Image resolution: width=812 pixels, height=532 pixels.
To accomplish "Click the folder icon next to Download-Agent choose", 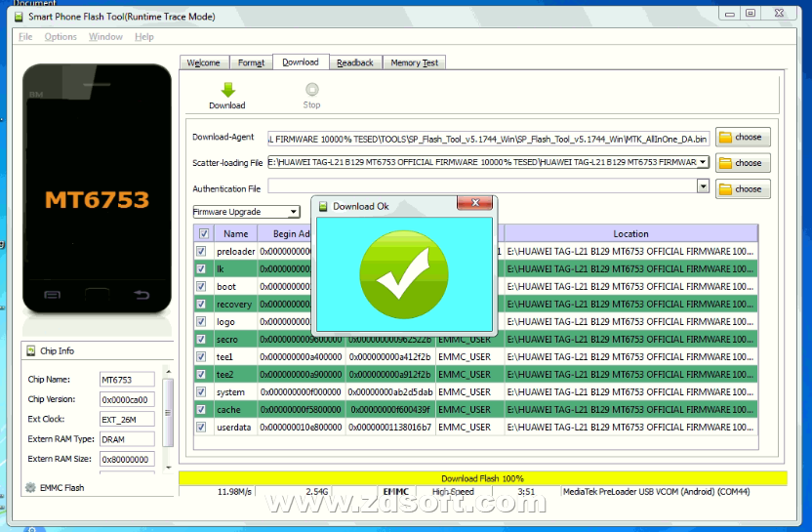I will point(725,138).
